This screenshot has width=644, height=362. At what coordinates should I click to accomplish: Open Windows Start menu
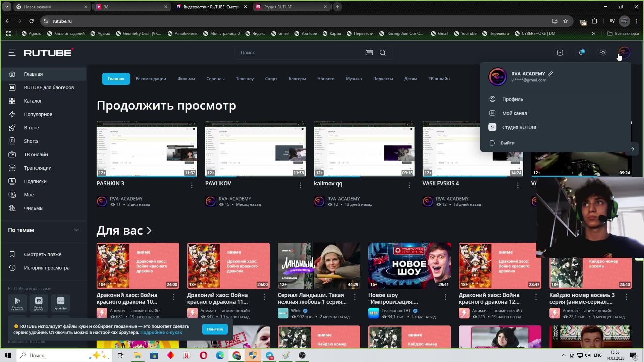pyautogui.click(x=8, y=355)
